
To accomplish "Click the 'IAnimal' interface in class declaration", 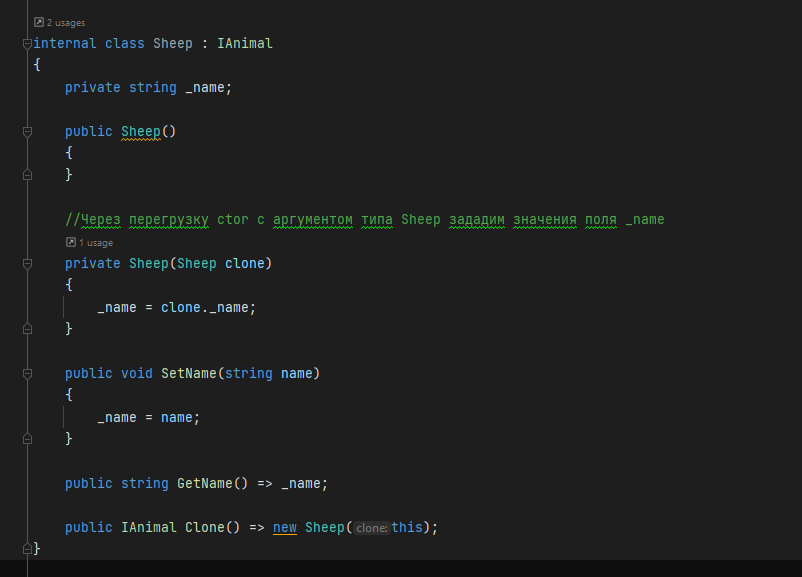I will pos(244,43).
